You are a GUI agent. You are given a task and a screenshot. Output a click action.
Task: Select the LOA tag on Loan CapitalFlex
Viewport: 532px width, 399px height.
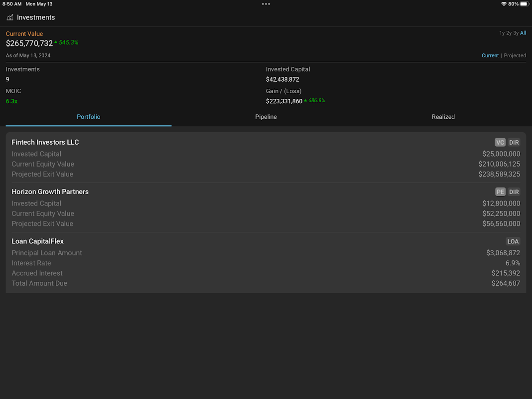point(513,241)
